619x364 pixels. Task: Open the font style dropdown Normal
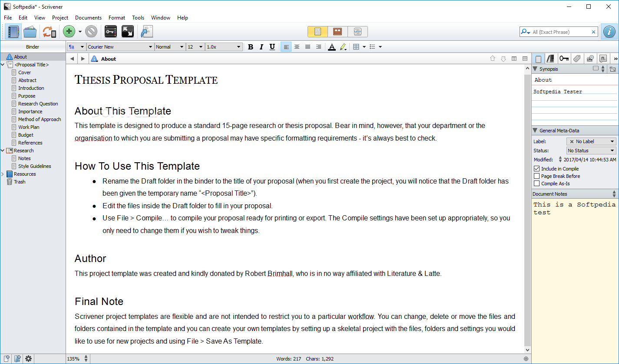click(x=170, y=47)
